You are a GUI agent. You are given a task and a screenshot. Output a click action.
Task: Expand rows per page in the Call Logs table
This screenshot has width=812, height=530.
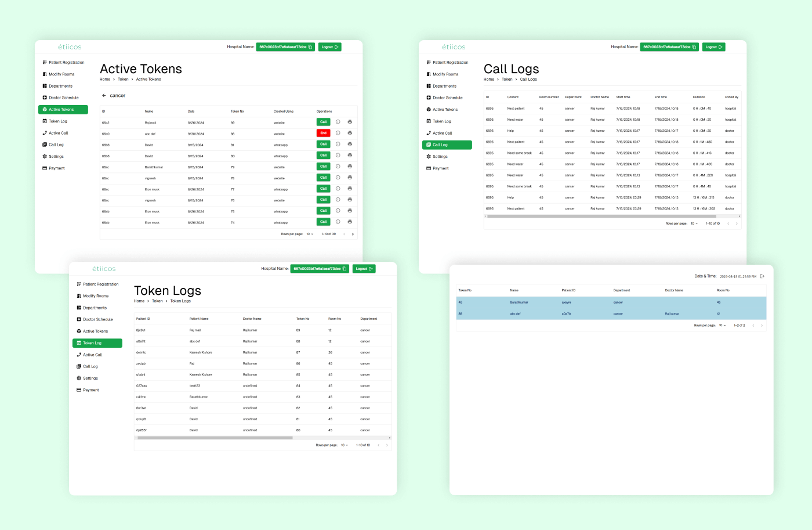click(694, 223)
